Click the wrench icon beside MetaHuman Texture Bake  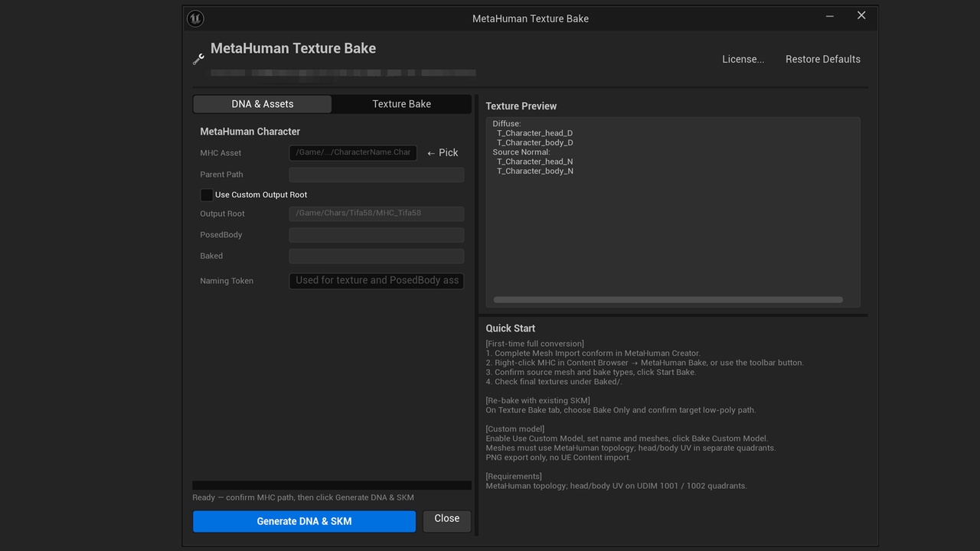pos(198,59)
